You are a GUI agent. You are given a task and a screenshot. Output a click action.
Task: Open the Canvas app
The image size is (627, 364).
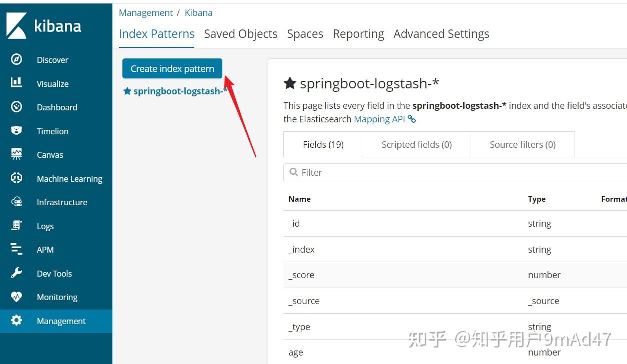pyautogui.click(x=49, y=154)
